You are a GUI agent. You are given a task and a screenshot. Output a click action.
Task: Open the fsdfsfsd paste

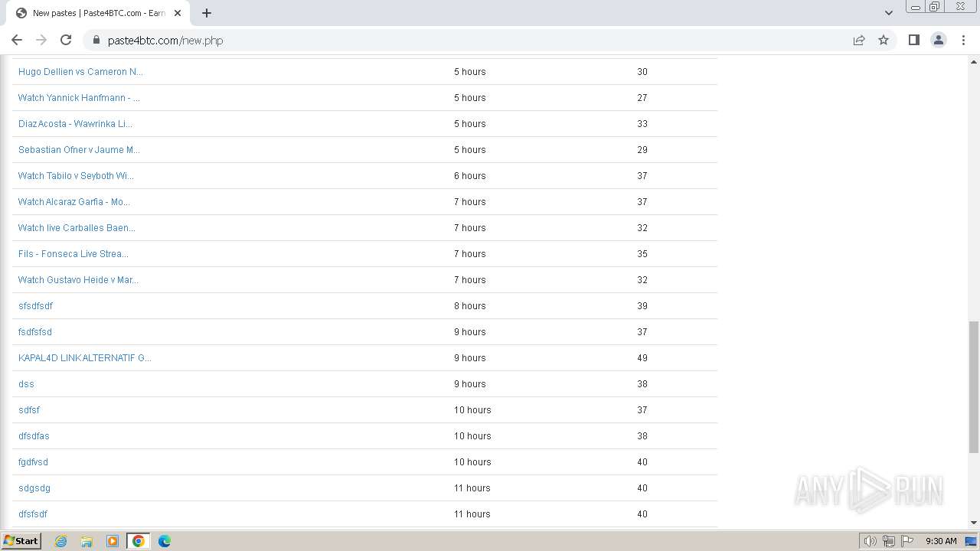(x=35, y=332)
